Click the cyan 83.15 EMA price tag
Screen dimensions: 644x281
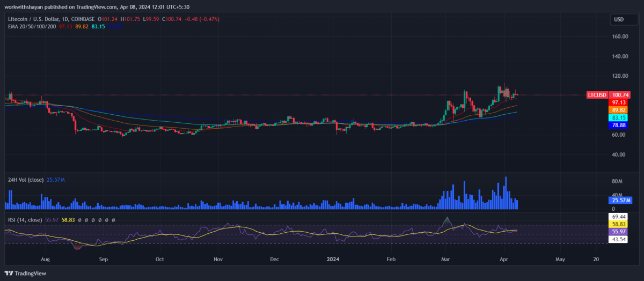tap(619, 117)
